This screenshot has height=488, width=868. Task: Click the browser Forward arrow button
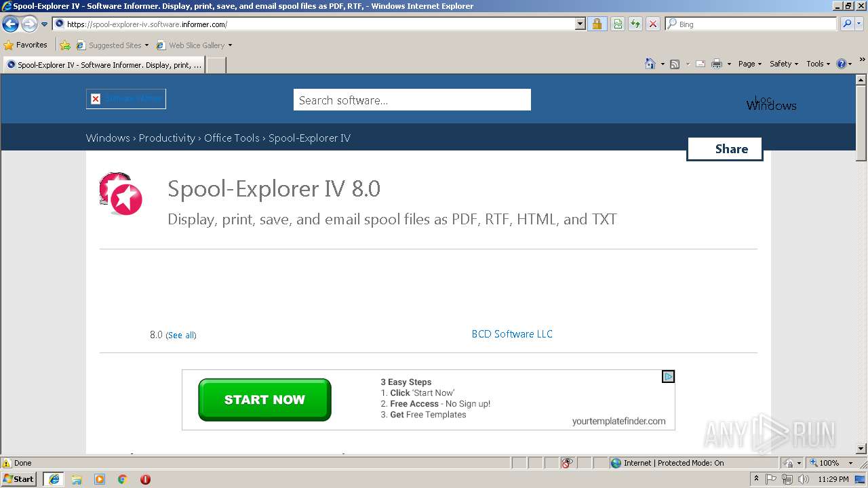29,24
